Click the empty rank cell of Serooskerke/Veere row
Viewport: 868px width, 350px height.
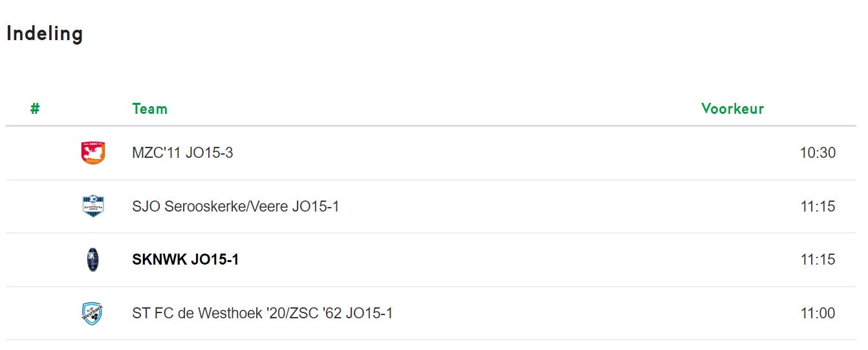(x=35, y=206)
